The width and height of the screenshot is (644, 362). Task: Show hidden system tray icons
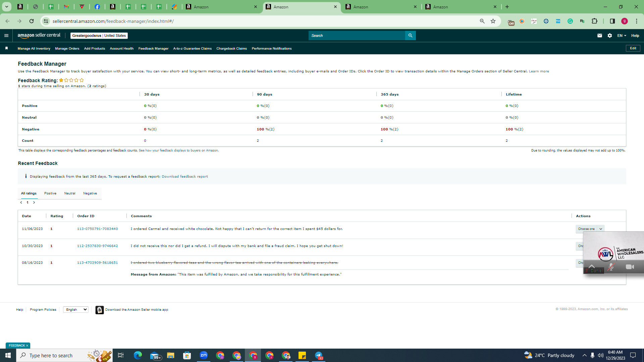pyautogui.click(x=585, y=355)
